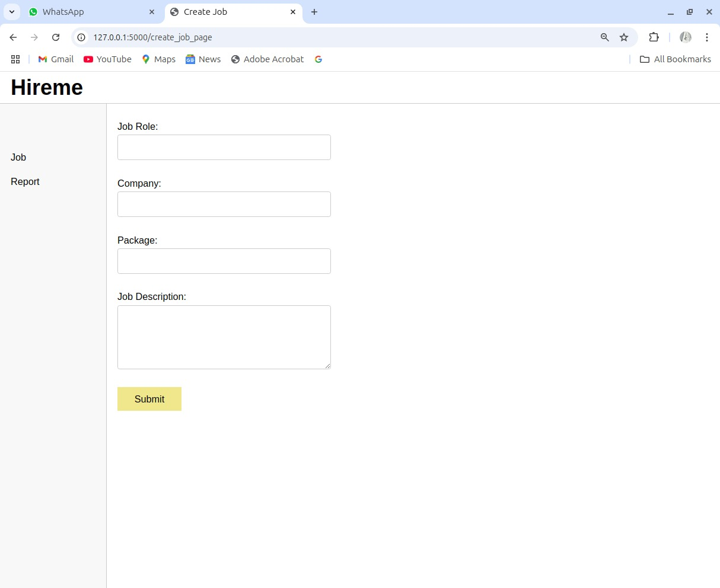Close the Create Job tab
The width and height of the screenshot is (720, 588).
(293, 12)
